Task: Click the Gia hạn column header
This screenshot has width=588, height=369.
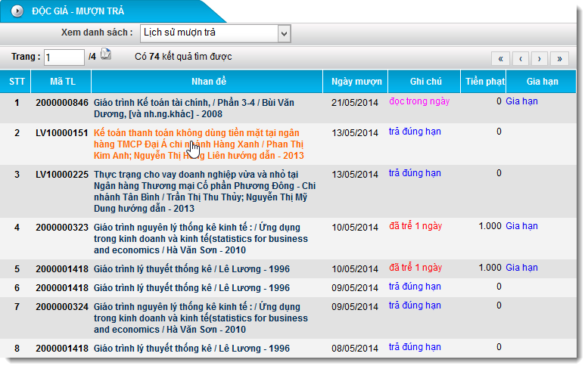Action: [x=541, y=82]
